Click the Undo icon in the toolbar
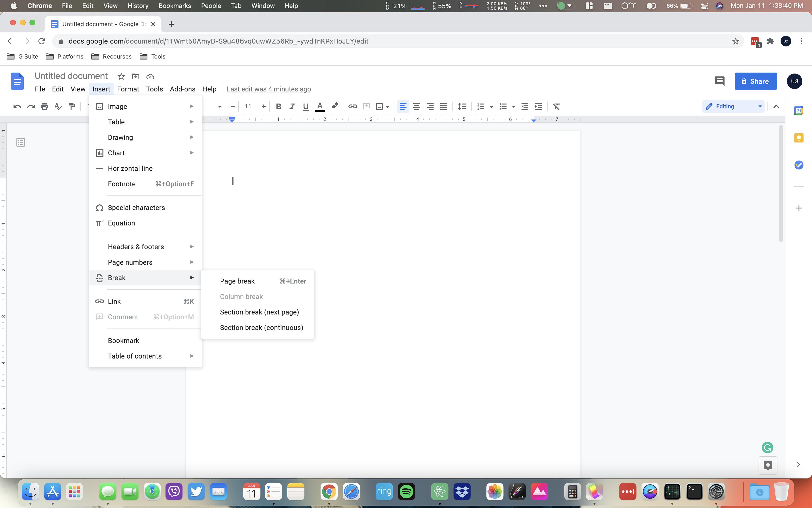 point(17,106)
